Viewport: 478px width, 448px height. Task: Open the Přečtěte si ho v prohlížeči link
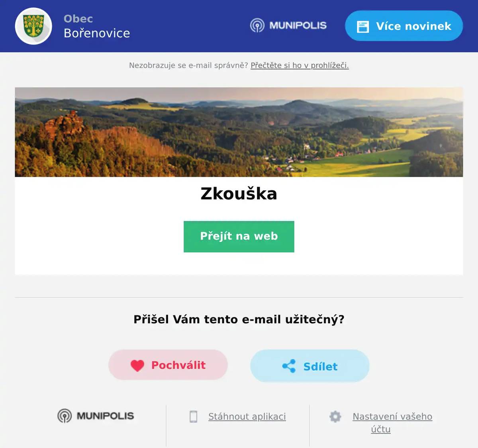point(300,65)
